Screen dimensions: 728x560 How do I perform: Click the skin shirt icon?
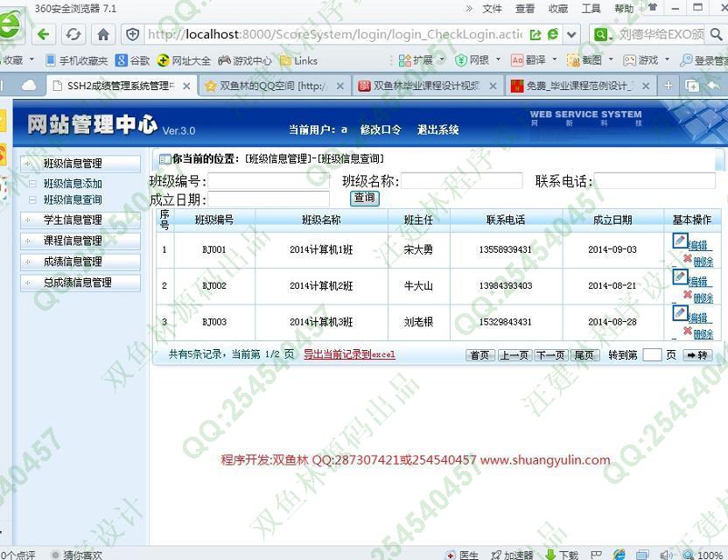(x=653, y=7)
